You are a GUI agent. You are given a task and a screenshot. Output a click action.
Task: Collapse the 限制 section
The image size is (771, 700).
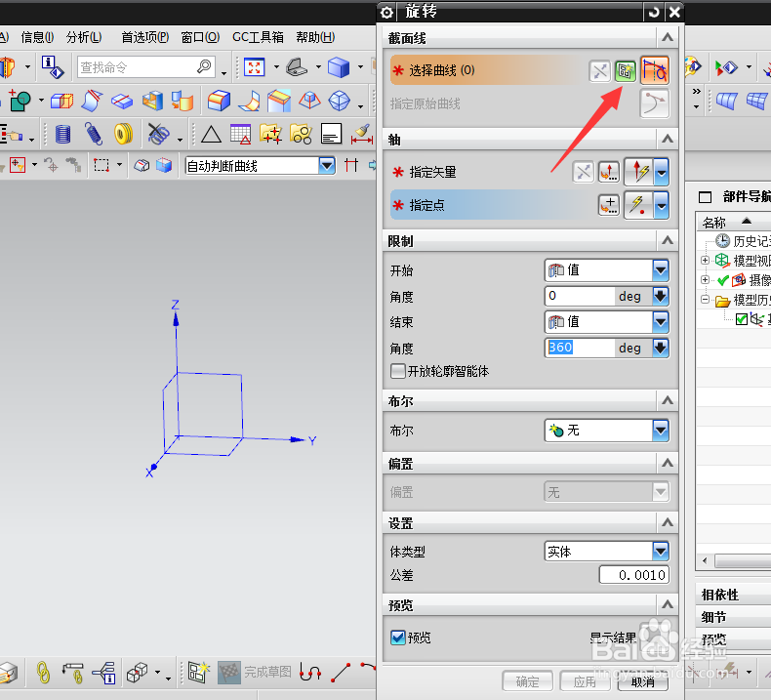668,240
